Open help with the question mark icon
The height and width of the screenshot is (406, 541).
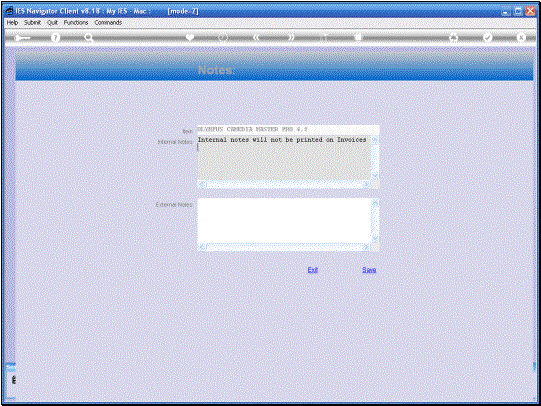[55, 38]
